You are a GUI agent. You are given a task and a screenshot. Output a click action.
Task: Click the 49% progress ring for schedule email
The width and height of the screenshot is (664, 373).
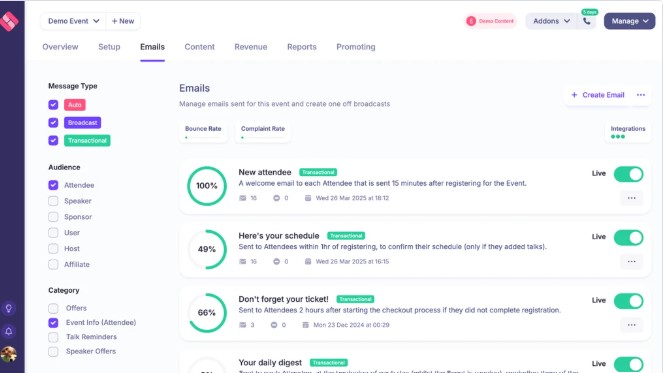click(207, 249)
